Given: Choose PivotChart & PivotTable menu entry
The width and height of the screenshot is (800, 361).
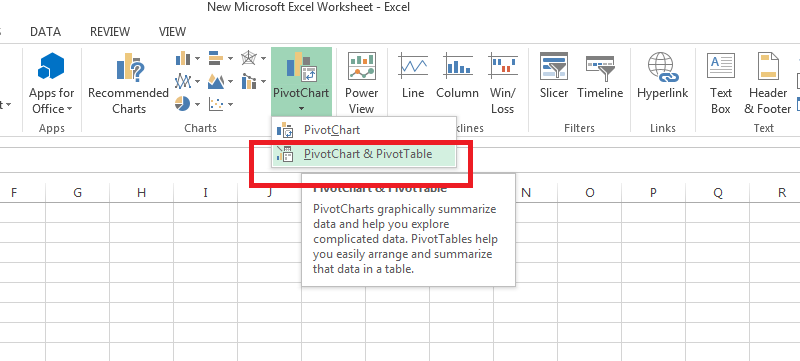Looking at the screenshot, I should pos(363,153).
